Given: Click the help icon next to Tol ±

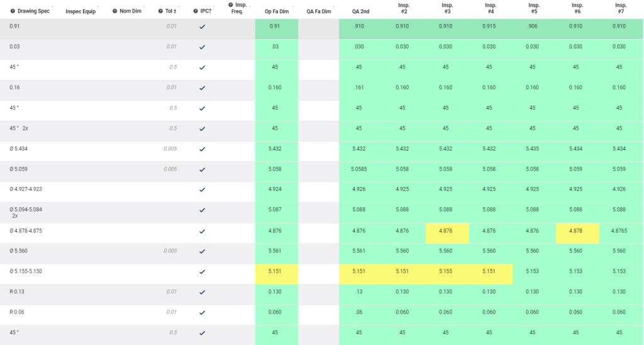Looking at the screenshot, I should 160,11.
